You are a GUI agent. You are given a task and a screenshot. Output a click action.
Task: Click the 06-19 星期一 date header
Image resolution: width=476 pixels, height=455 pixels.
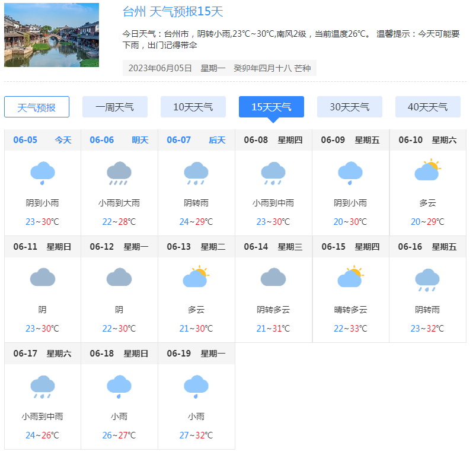[x=196, y=354]
